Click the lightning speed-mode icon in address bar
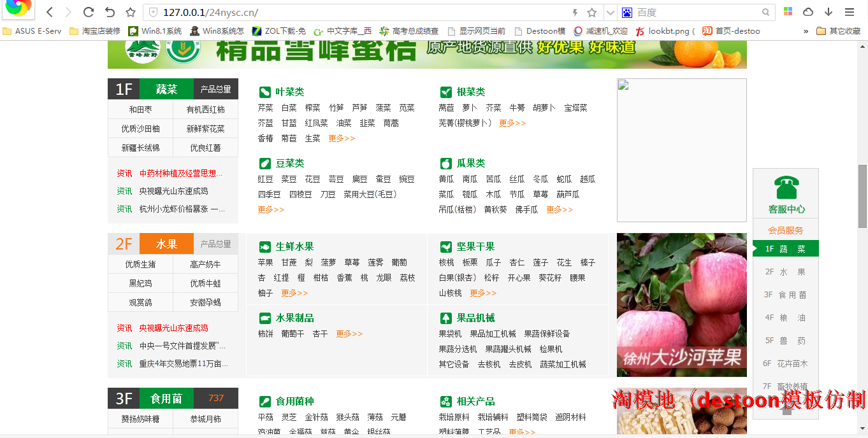868x438 pixels. pos(575,12)
